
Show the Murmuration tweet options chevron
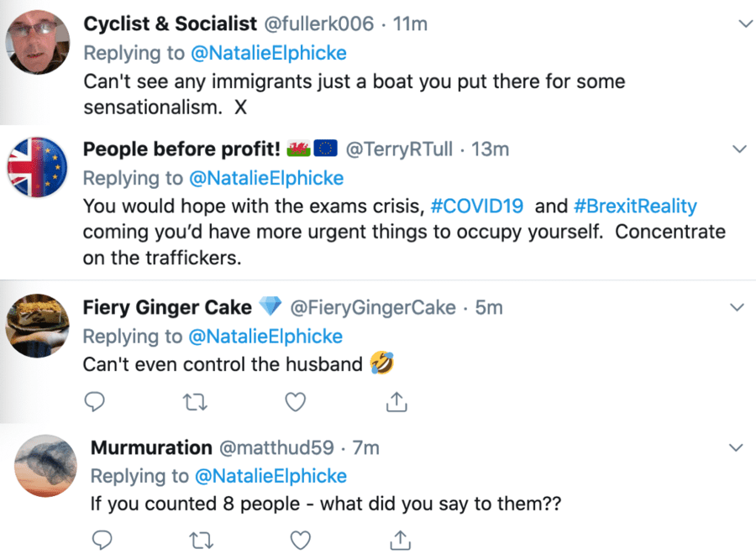pyautogui.click(x=738, y=448)
